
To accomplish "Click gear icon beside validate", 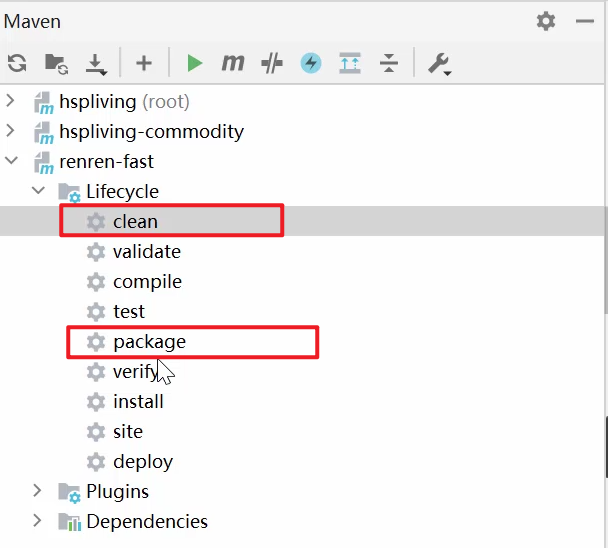I will pyautogui.click(x=96, y=252).
